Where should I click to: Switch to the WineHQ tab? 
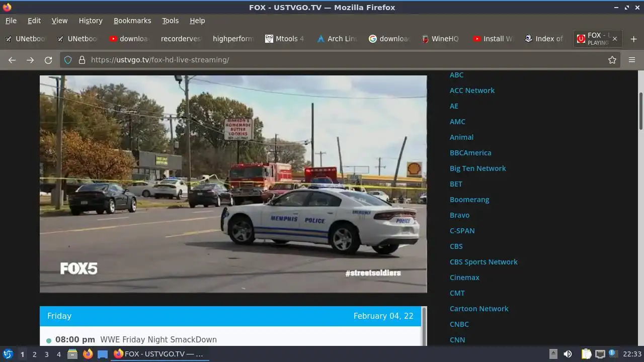point(441,39)
